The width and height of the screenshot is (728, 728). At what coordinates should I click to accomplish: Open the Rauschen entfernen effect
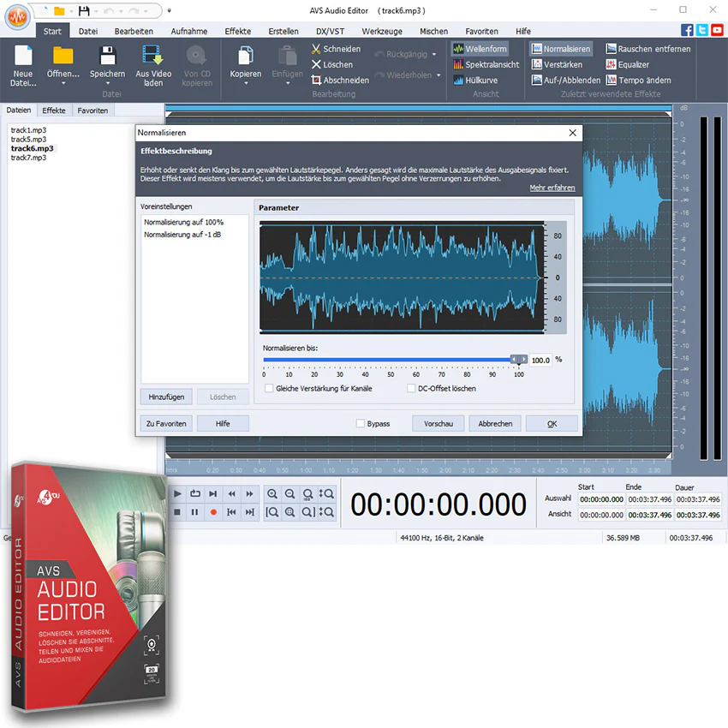(648, 49)
